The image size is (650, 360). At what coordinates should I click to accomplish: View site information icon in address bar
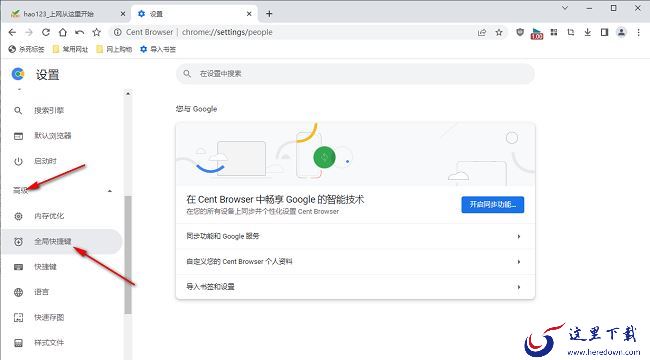(118, 32)
